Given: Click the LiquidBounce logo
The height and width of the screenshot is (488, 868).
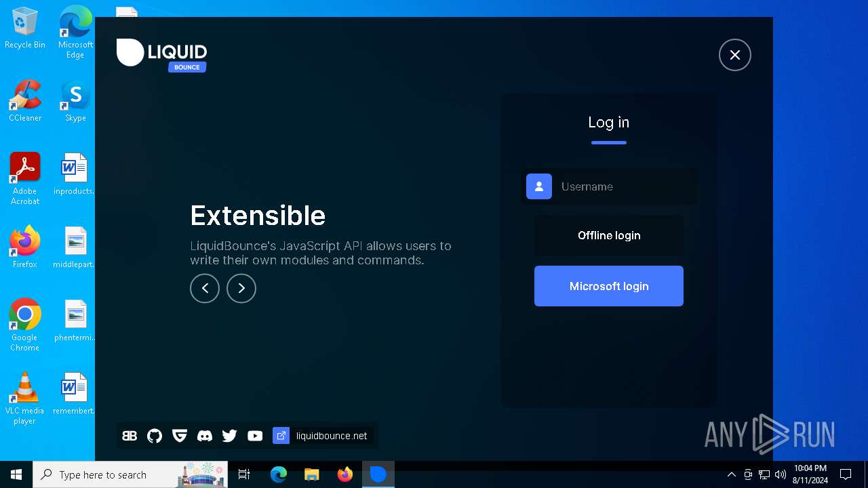Looking at the screenshot, I should 161,54.
